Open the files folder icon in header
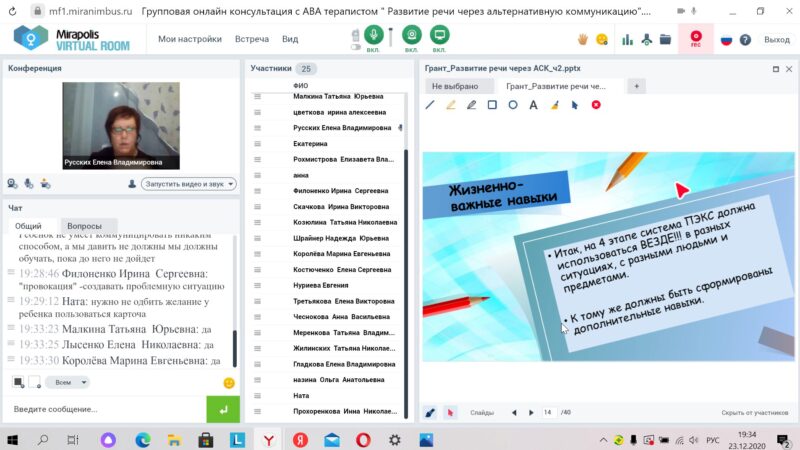Screen dimensions: 800x450 pos(665,39)
